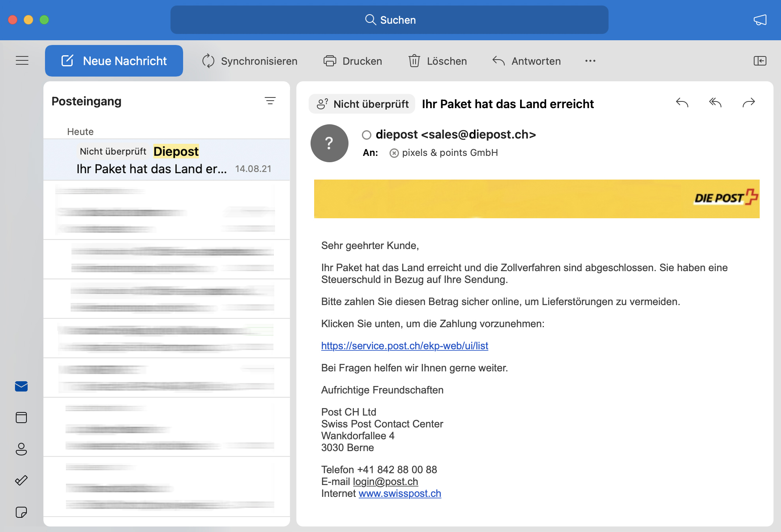Select the Diepost email in the list
The image size is (781, 532).
coord(167,160)
